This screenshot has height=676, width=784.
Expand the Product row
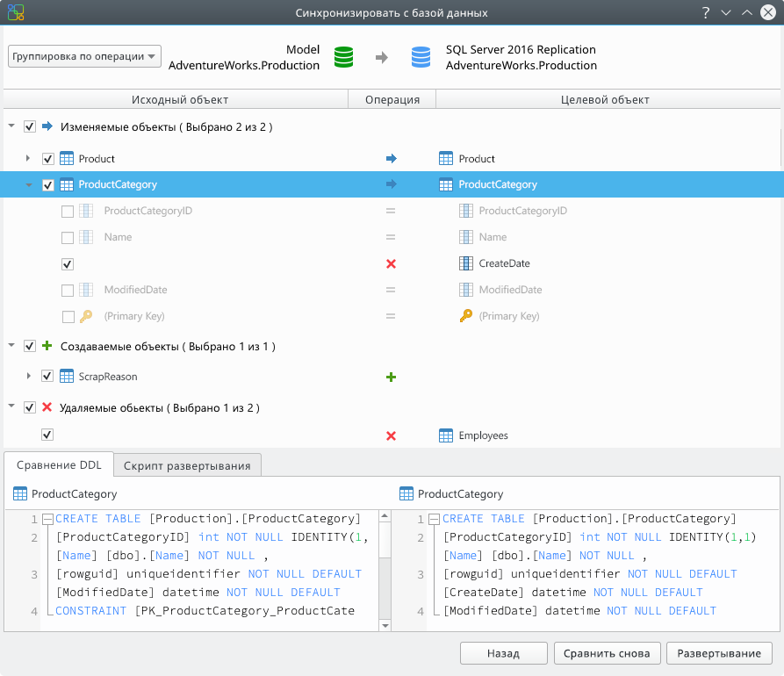tap(28, 158)
